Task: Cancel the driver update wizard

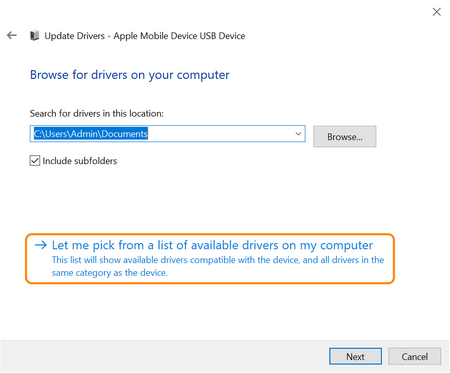Action: pos(414,356)
